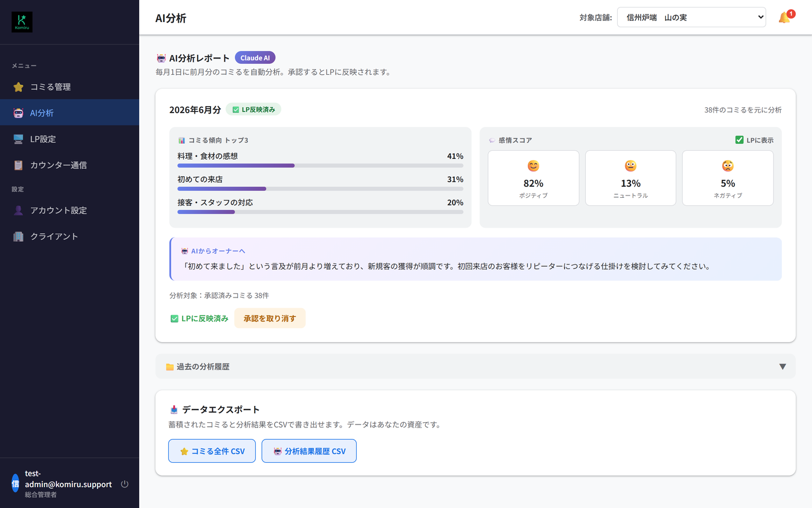
Task: Download コミる全件 CSV
Action: (212, 451)
